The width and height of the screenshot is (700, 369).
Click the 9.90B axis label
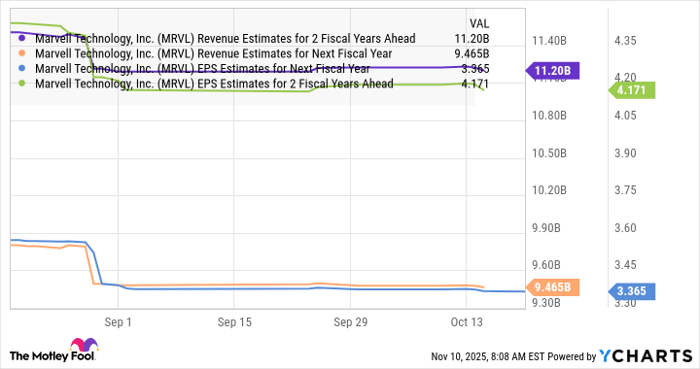tap(546, 228)
